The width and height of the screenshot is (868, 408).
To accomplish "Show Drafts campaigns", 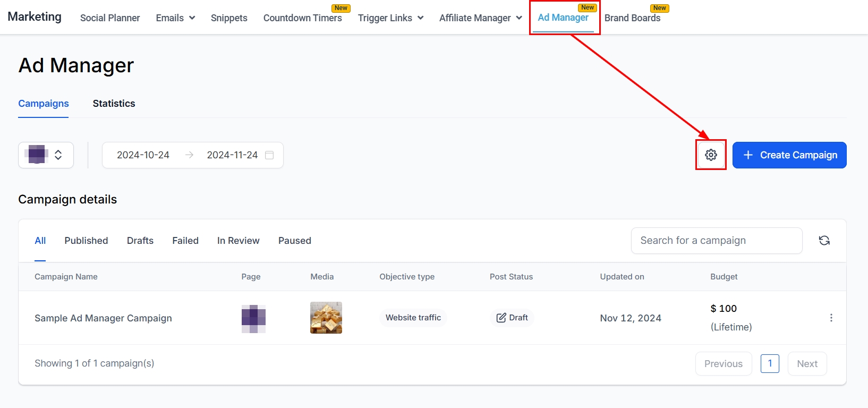I will click(x=140, y=241).
